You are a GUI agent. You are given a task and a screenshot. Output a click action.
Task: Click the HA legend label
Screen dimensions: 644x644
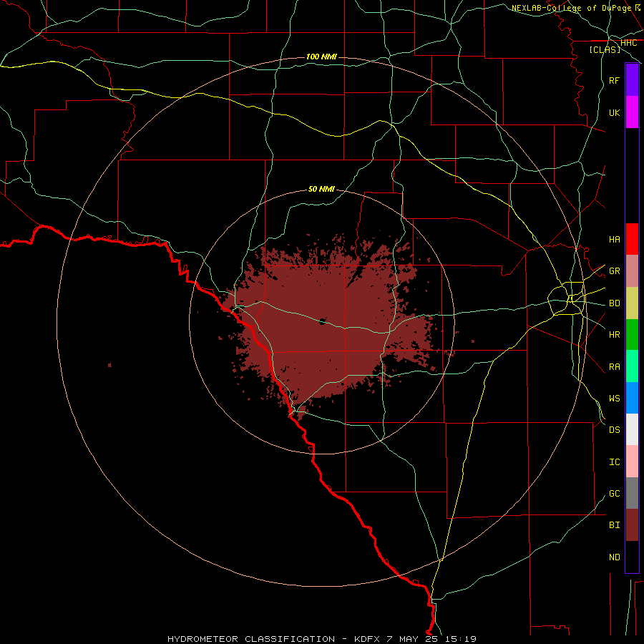(614, 240)
